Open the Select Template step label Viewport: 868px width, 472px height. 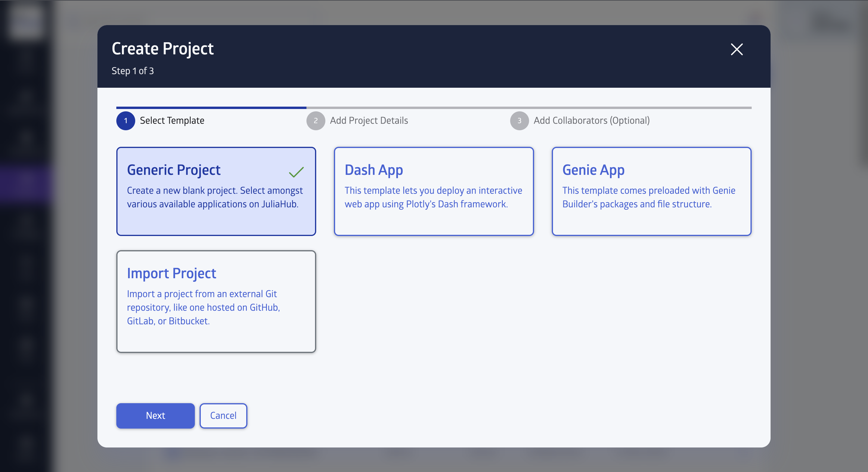(172, 120)
